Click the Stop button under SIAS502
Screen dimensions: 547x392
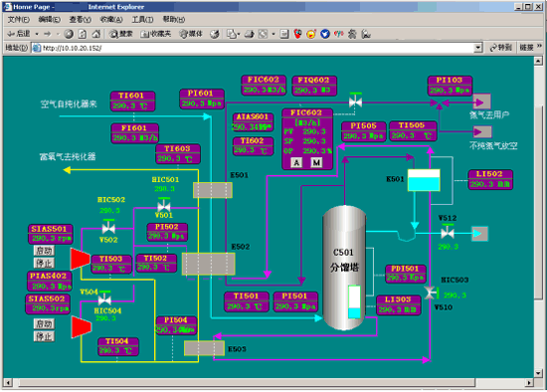click(x=44, y=336)
